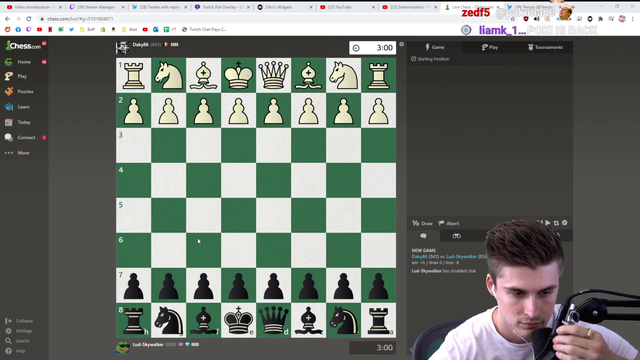The height and width of the screenshot is (360, 640).
Task: Select the black knight next to h8 rook
Action: [169, 320]
